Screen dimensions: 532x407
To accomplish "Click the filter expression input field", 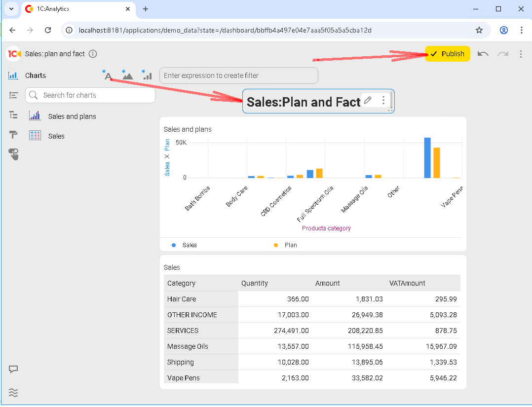I will point(238,75).
